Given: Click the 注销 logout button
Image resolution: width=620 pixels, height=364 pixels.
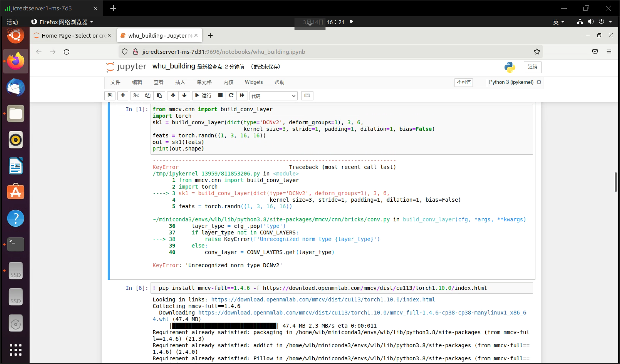Looking at the screenshot, I should coord(533,67).
